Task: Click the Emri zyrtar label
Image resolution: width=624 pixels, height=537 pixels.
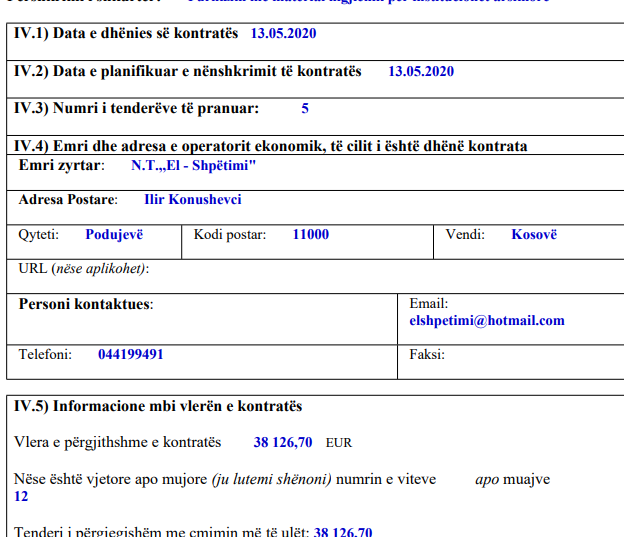Action: (x=62, y=165)
